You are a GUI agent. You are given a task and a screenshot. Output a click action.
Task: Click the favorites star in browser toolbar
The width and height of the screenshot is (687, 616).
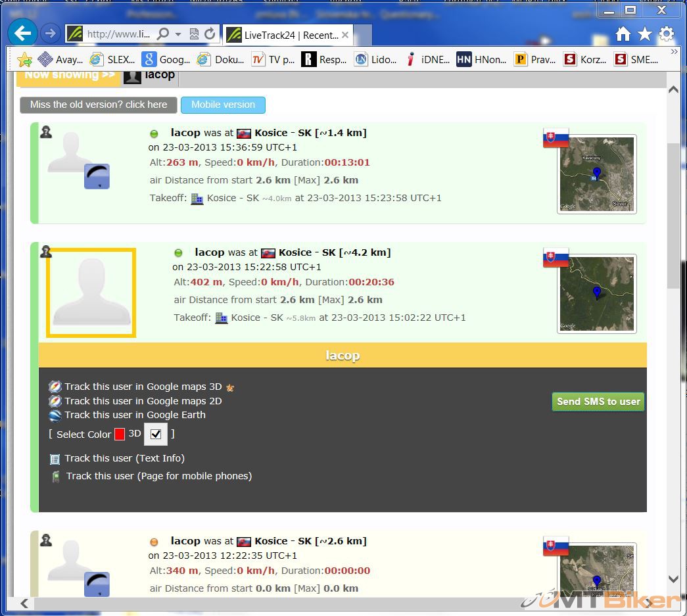click(x=645, y=34)
